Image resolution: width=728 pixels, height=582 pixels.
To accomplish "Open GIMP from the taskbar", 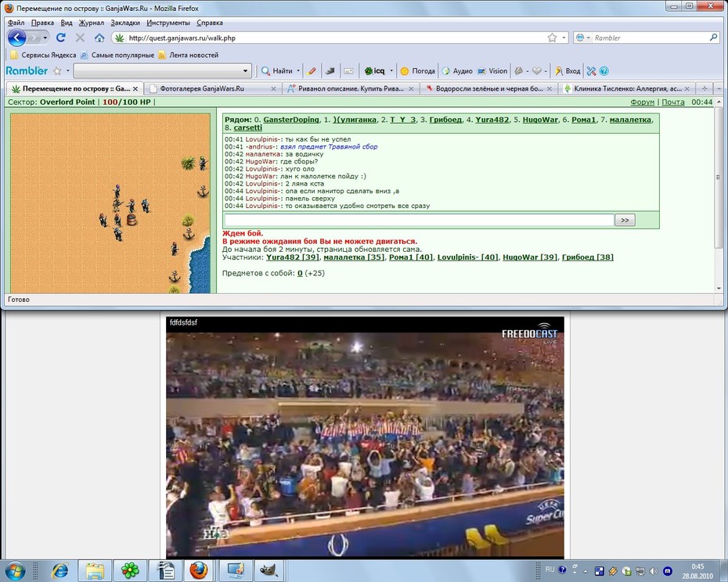I will (269, 570).
